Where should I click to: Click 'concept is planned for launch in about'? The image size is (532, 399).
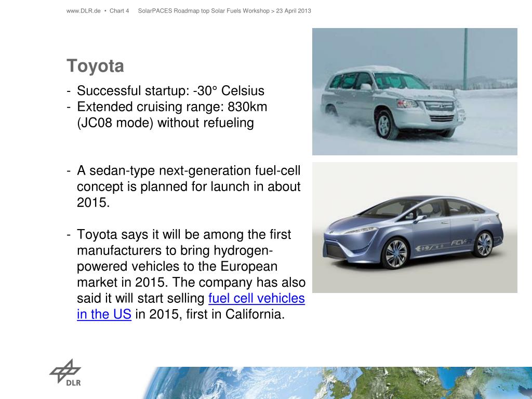pyautogui.click(x=189, y=187)
